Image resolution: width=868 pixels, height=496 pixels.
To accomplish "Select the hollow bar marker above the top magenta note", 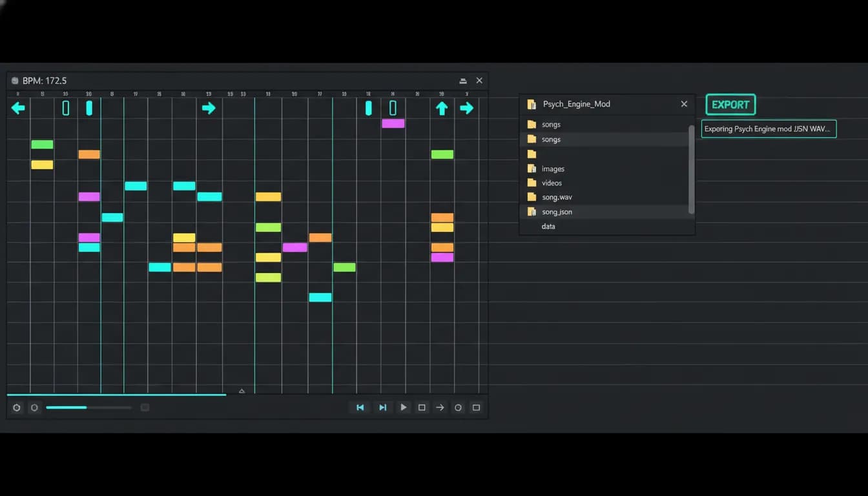I will (393, 108).
